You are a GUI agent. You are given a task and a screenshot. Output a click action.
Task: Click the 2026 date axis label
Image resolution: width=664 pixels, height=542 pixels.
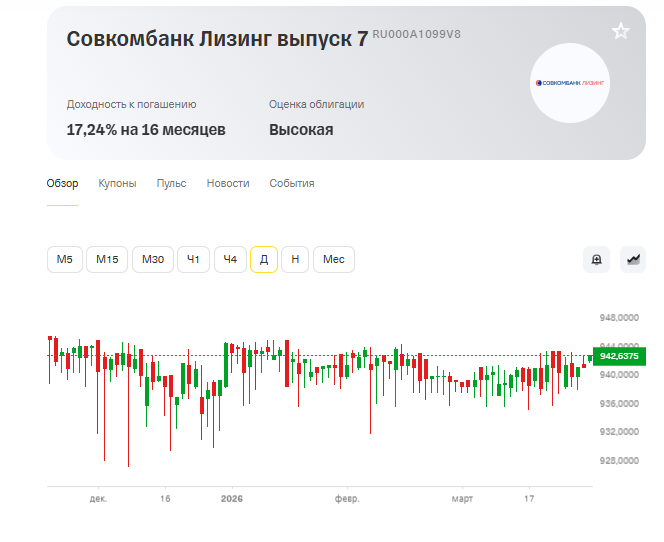pyautogui.click(x=232, y=499)
